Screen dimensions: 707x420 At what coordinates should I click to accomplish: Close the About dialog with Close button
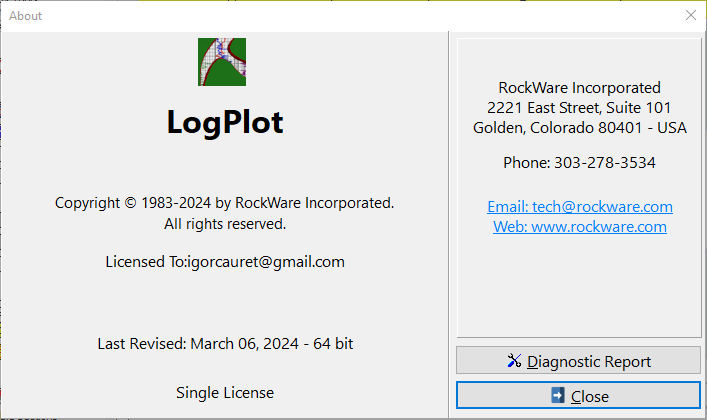click(x=578, y=396)
